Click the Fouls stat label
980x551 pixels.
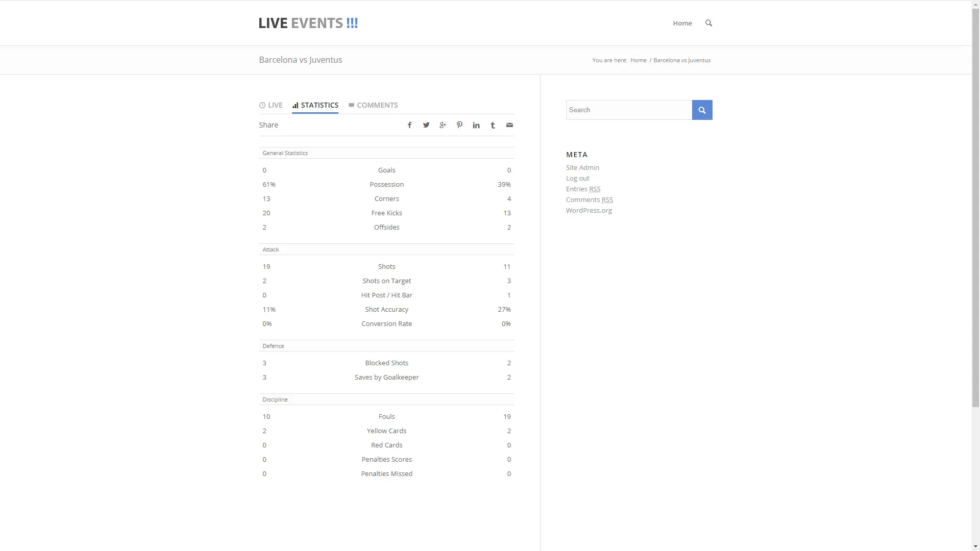click(x=386, y=416)
